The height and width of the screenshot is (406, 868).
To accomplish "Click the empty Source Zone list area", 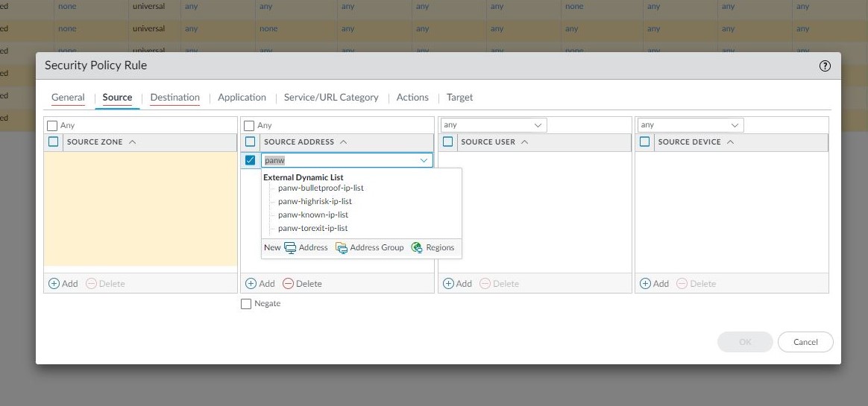I will [141, 209].
